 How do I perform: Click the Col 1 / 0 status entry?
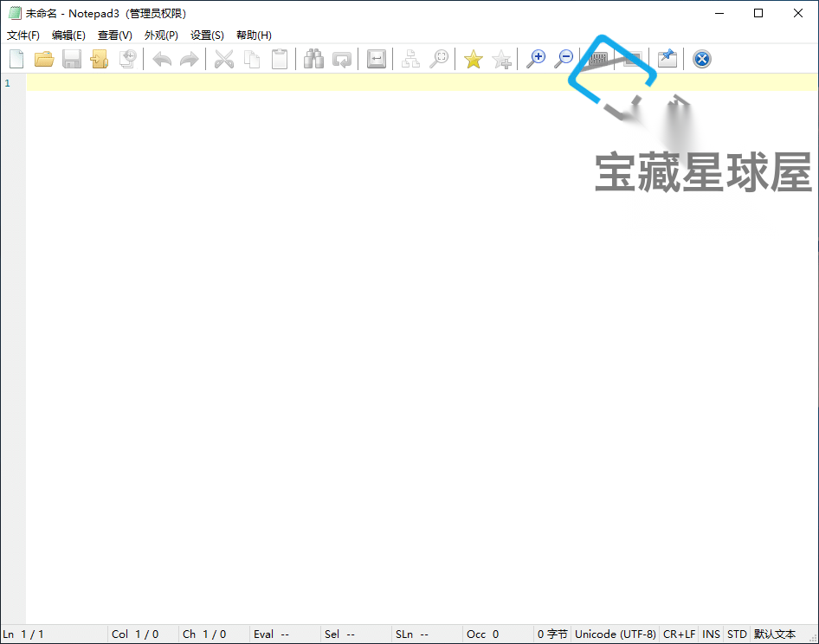[135, 634]
